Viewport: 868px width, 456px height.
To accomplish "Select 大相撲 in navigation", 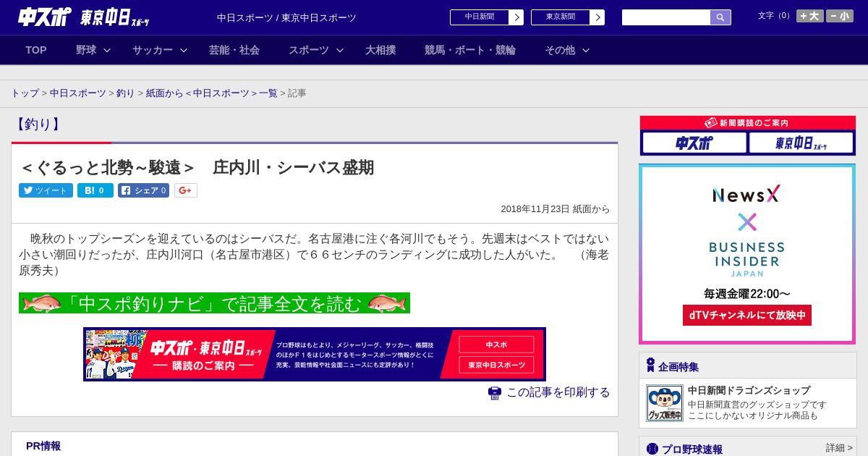I will click(380, 50).
